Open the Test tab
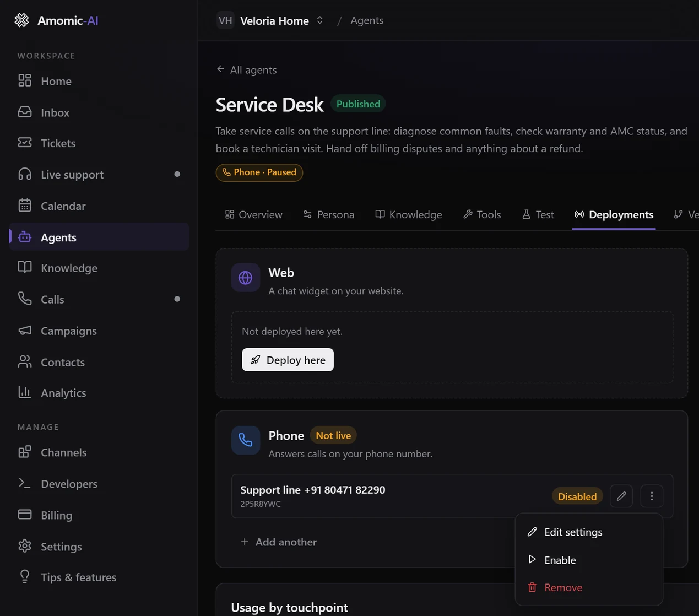The image size is (699, 616). 538,214
